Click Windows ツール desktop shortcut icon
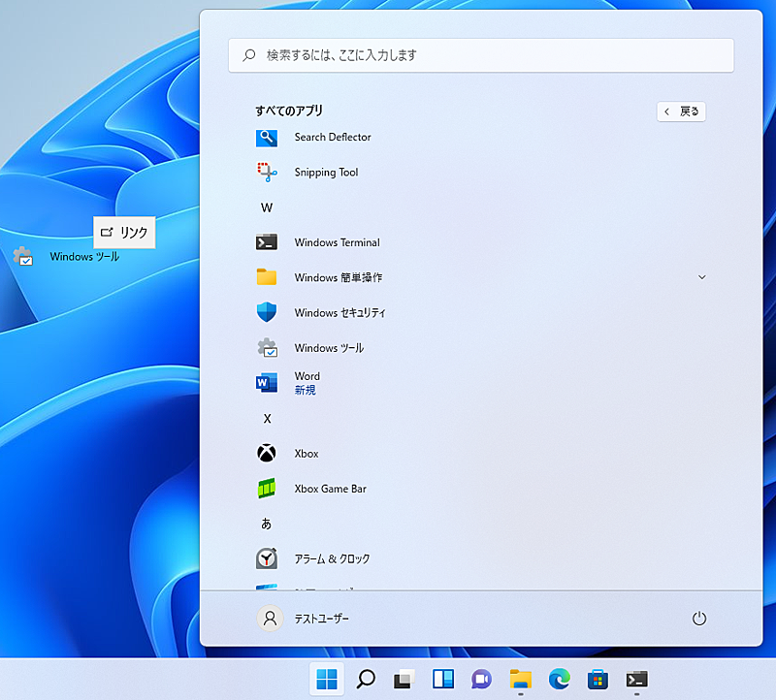Image resolution: width=776 pixels, height=700 pixels. pyautogui.click(x=22, y=256)
